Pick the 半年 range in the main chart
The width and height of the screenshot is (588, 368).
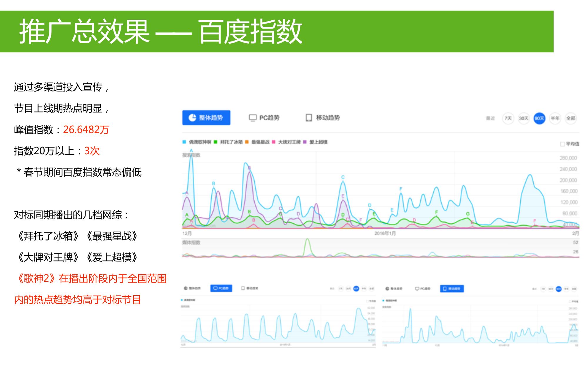(555, 118)
